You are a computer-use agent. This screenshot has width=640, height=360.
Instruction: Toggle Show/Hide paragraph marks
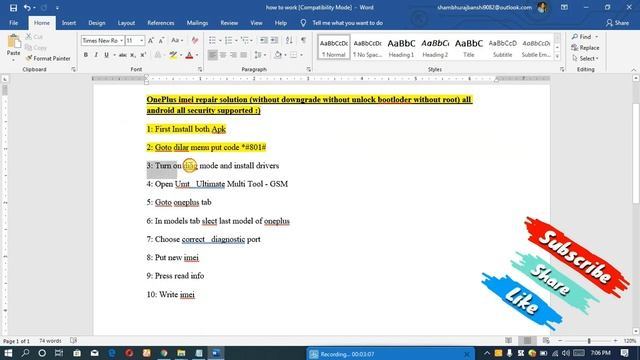pyautogui.click(x=303, y=40)
